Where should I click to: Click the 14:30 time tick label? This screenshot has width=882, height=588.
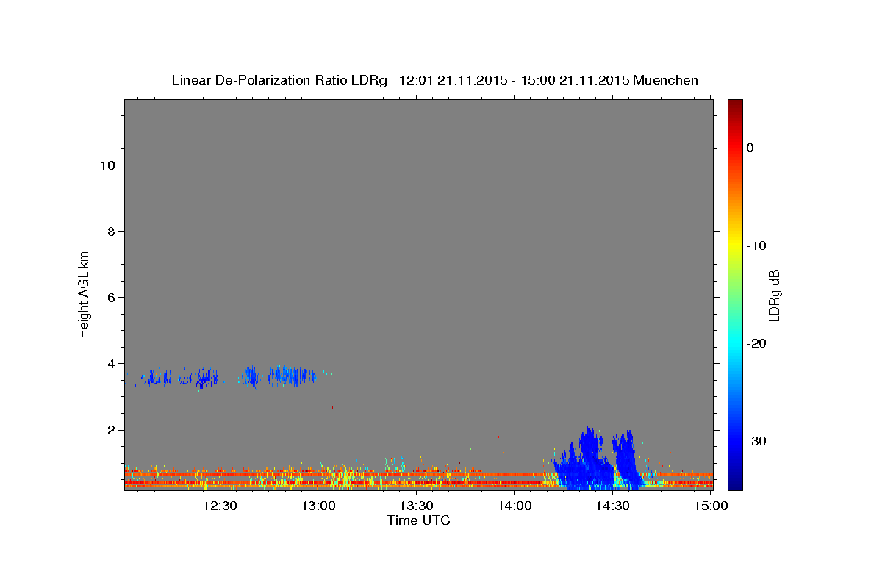click(x=612, y=506)
